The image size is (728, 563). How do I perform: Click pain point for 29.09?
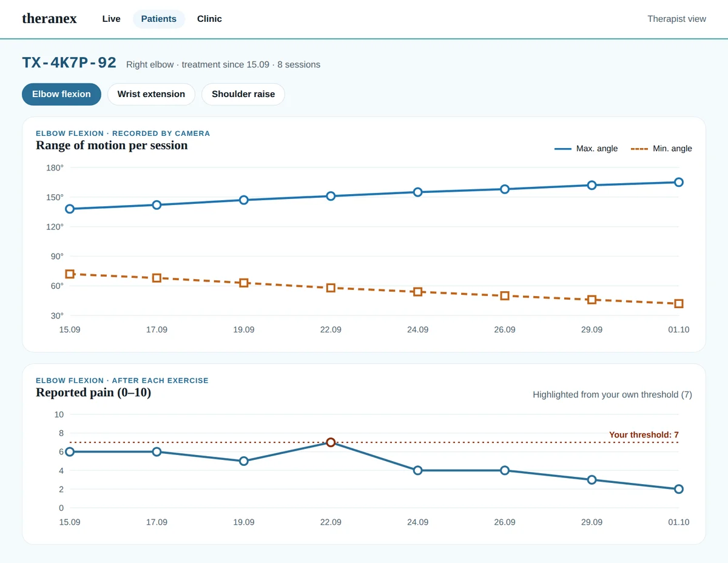coord(592,480)
